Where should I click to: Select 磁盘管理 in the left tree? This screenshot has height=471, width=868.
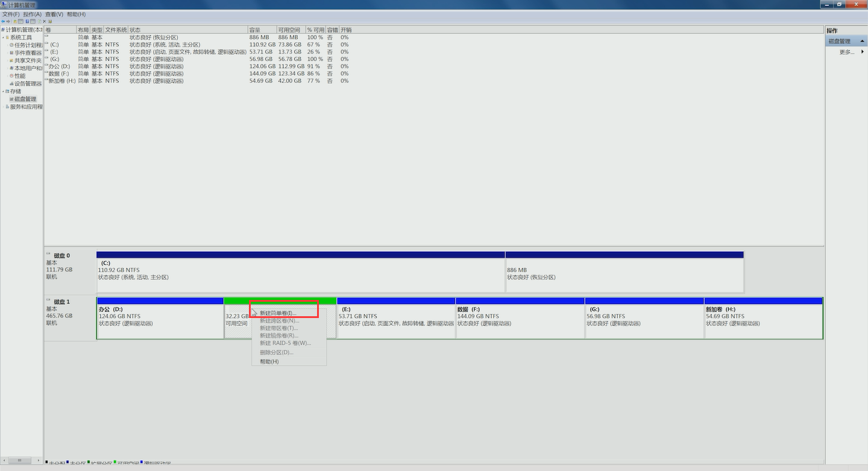25,99
